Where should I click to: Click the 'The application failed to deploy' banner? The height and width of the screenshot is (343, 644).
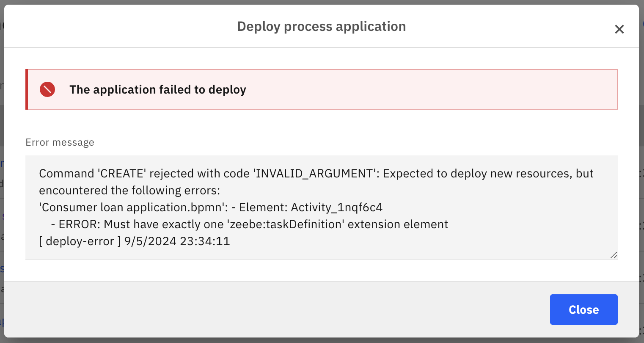pyautogui.click(x=157, y=89)
